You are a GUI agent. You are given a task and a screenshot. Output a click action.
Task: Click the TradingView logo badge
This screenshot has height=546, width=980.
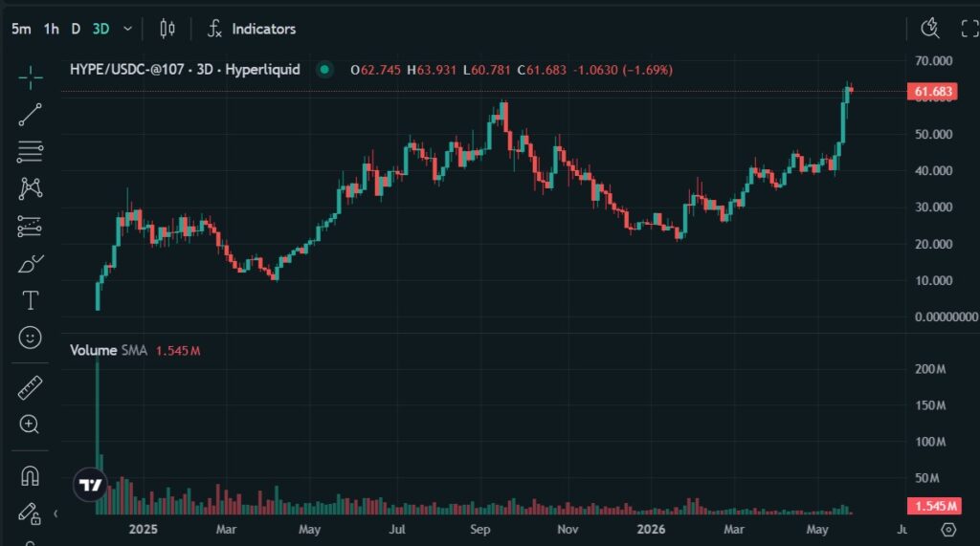click(91, 485)
